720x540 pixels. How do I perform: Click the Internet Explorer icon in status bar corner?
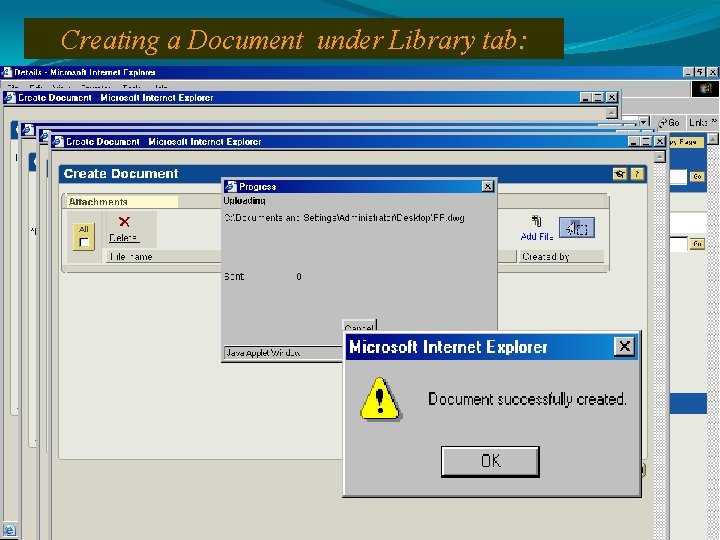point(9,530)
